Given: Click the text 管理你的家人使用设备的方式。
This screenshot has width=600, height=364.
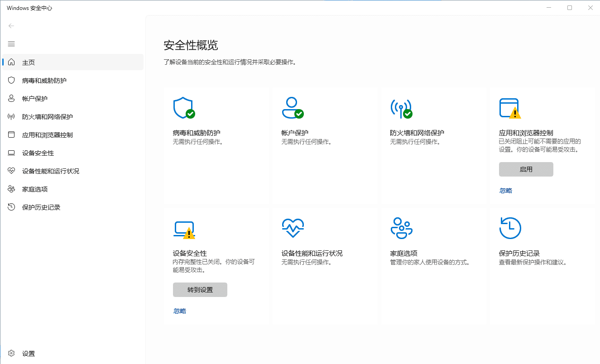Looking at the screenshot, I should click(x=430, y=262).
